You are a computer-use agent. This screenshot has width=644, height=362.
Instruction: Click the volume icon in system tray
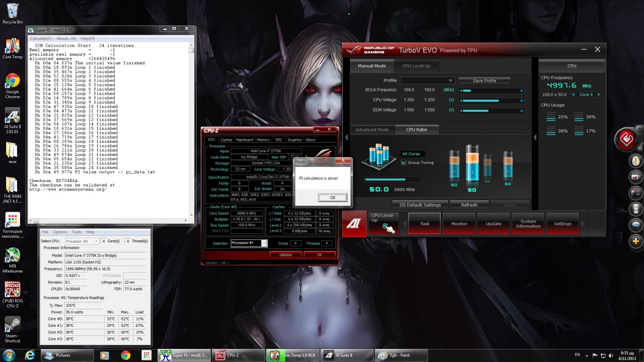click(x=611, y=355)
